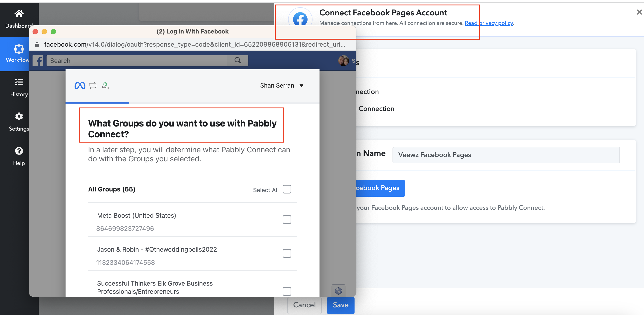Click the Pabbly app logo icon

pos(105,85)
